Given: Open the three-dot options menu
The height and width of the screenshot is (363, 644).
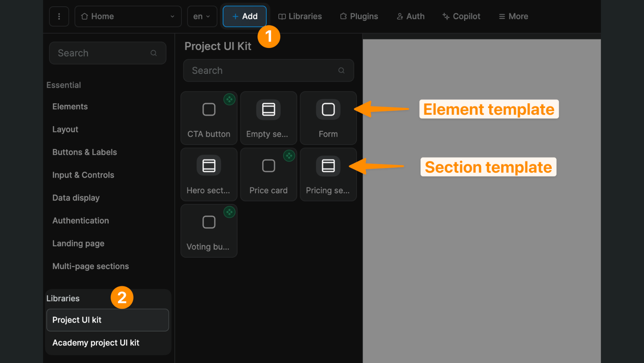Looking at the screenshot, I should click(x=59, y=16).
